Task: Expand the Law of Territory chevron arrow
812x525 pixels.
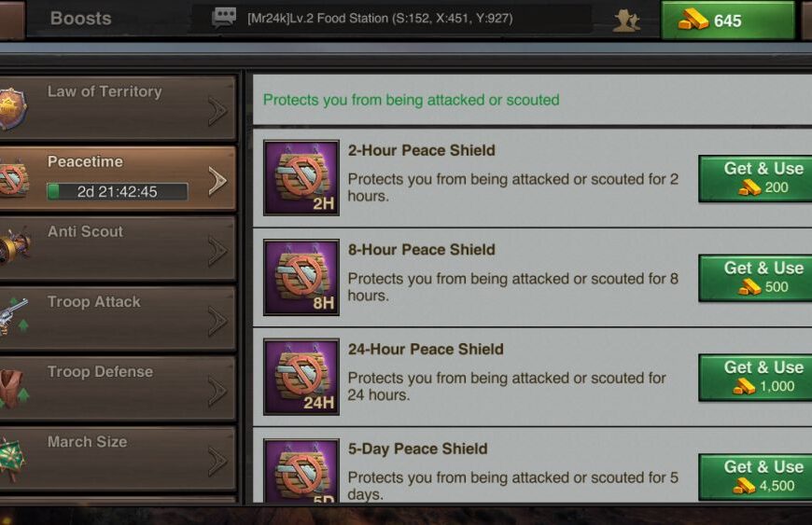Action: coord(217,111)
